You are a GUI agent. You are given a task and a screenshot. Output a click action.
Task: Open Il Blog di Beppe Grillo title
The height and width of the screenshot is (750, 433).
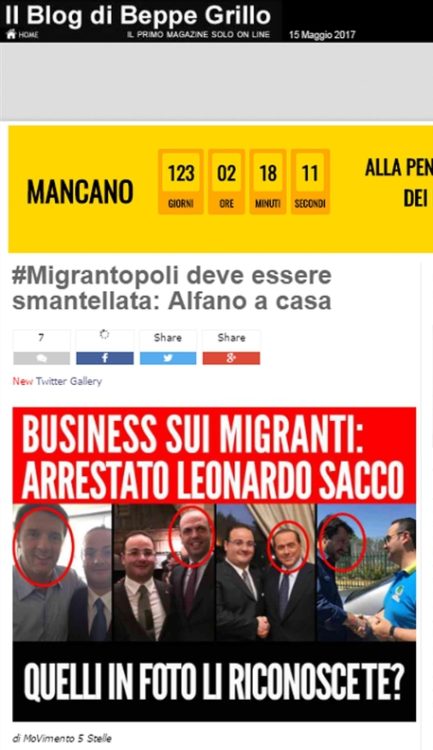[x=138, y=15]
